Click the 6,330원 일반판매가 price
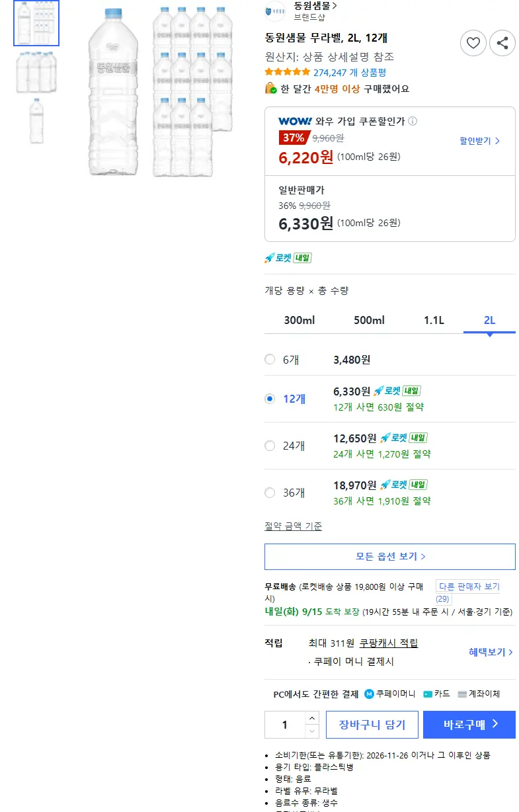This screenshot has width=519, height=812. pyautogui.click(x=306, y=223)
